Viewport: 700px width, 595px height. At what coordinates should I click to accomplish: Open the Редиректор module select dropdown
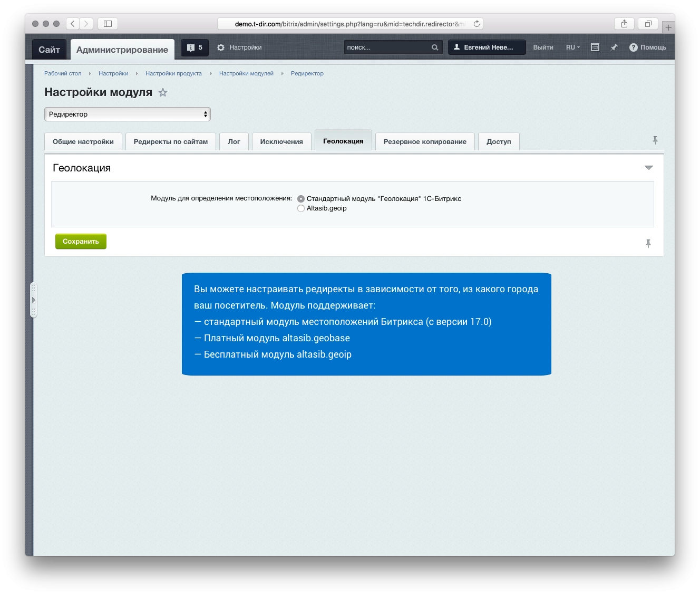click(x=128, y=114)
